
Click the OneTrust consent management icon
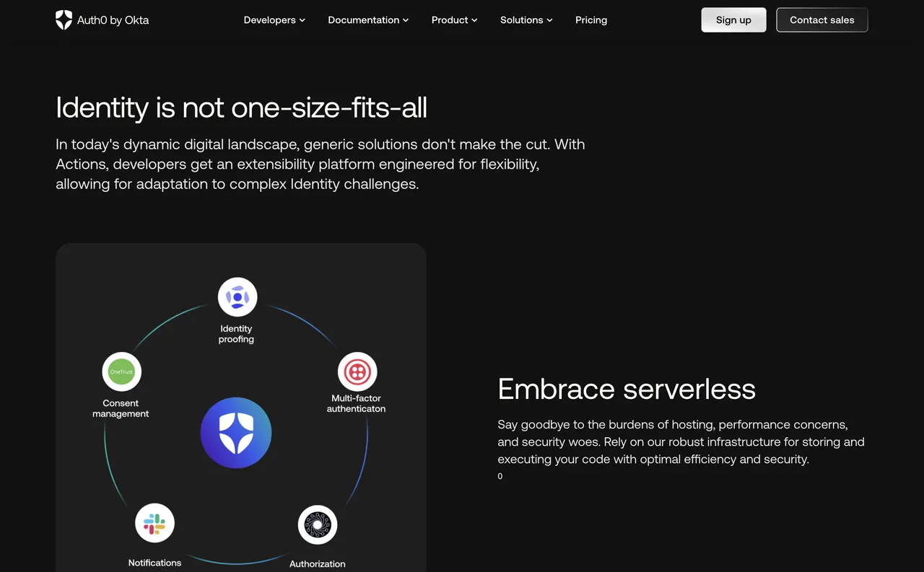[121, 371]
